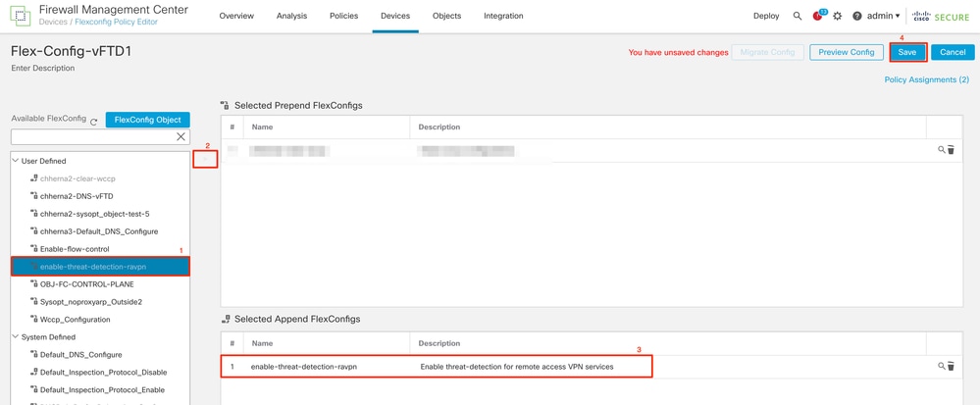Delete the prepend FlexConfig row
This screenshot has width=980, height=405.
(x=951, y=150)
